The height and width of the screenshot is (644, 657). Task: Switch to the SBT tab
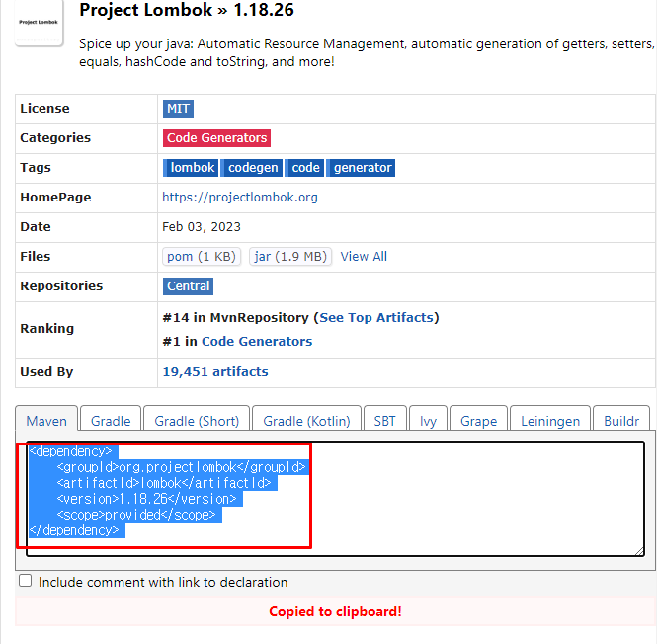click(385, 420)
